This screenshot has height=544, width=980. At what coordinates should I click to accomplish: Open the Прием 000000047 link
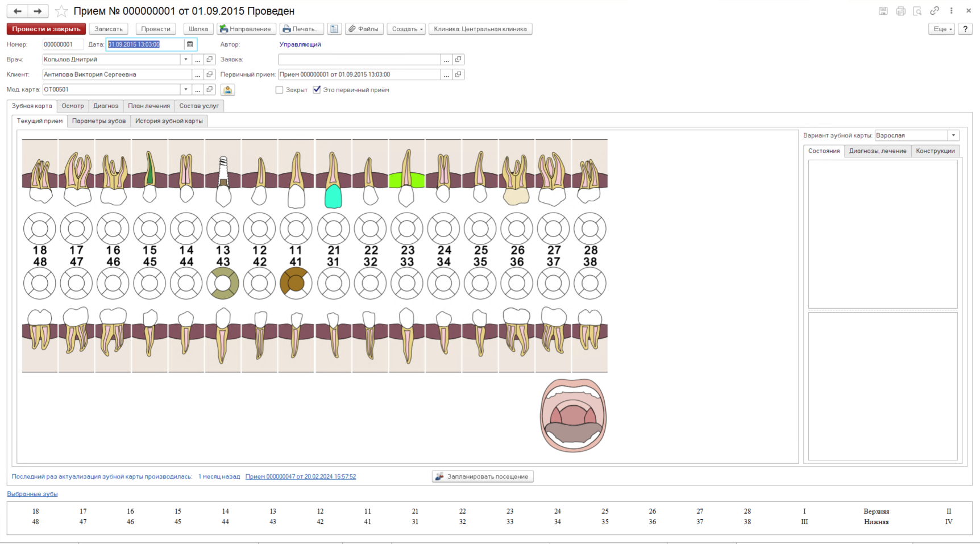tap(301, 477)
